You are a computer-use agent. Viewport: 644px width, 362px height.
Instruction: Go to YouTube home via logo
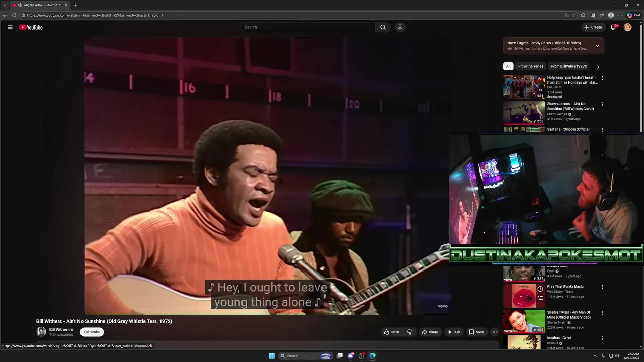31,27
